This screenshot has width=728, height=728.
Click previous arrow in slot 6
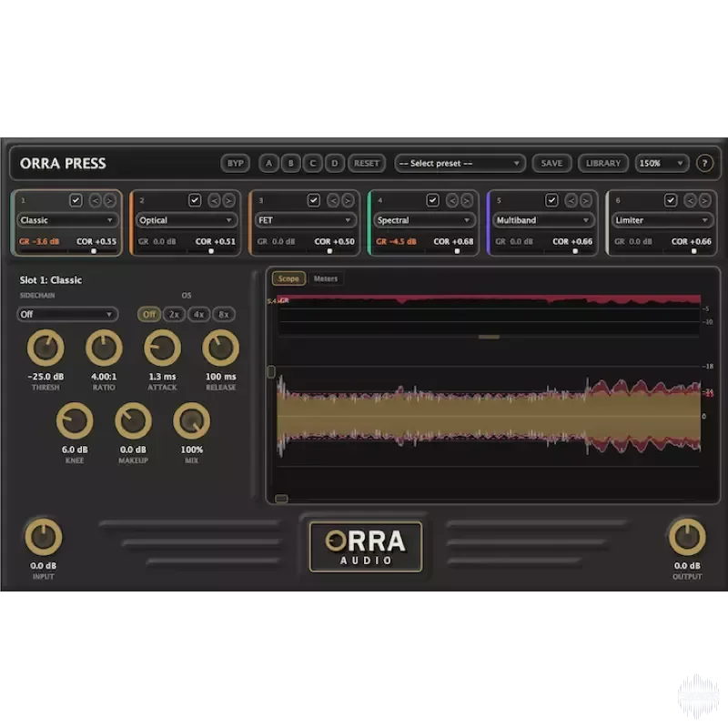click(x=690, y=200)
